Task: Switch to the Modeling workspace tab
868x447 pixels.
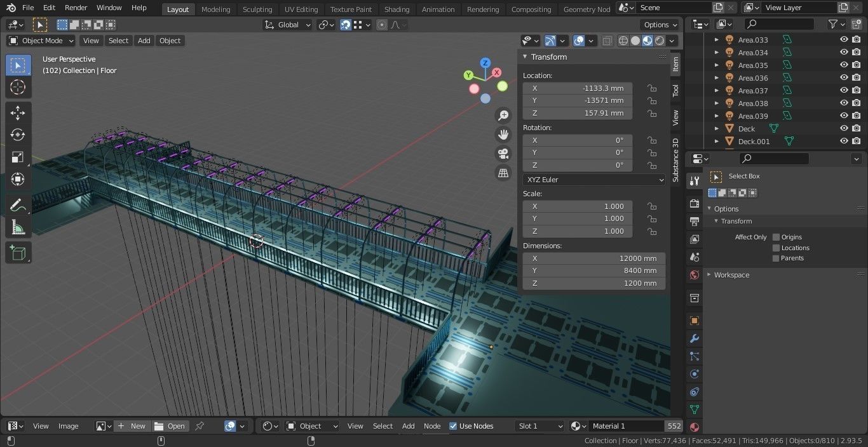Action: click(x=215, y=9)
